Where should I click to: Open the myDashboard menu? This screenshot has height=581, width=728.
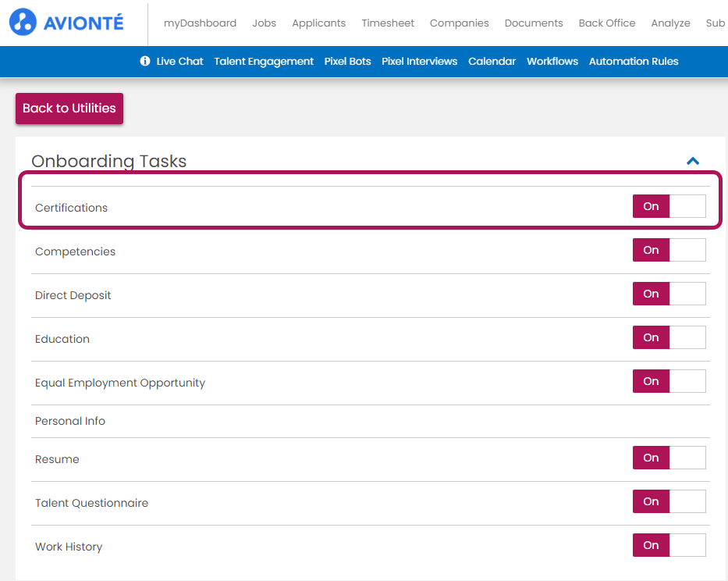pos(200,23)
